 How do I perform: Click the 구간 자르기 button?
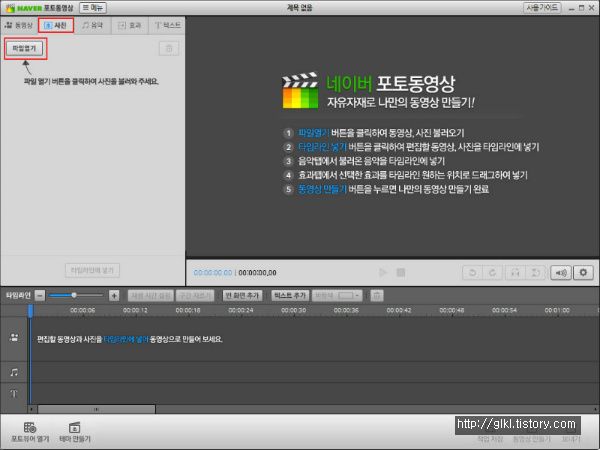pyautogui.click(x=195, y=295)
